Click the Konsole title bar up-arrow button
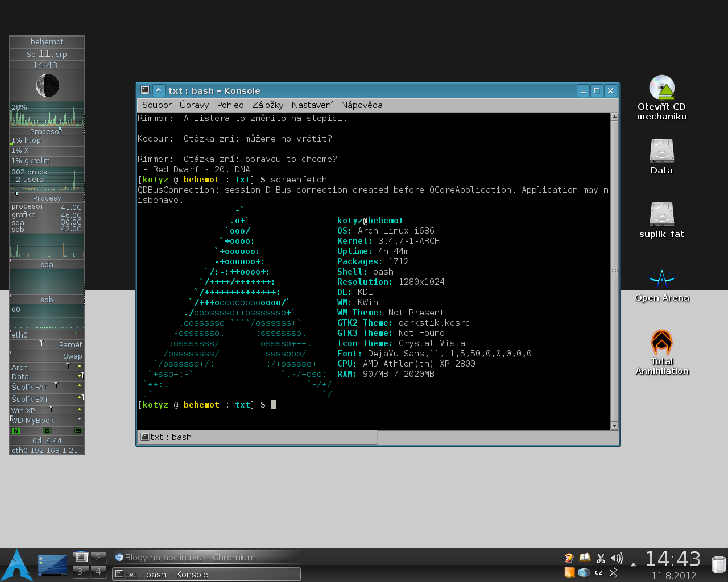Image resolution: width=728 pixels, height=582 pixels. 159,90
